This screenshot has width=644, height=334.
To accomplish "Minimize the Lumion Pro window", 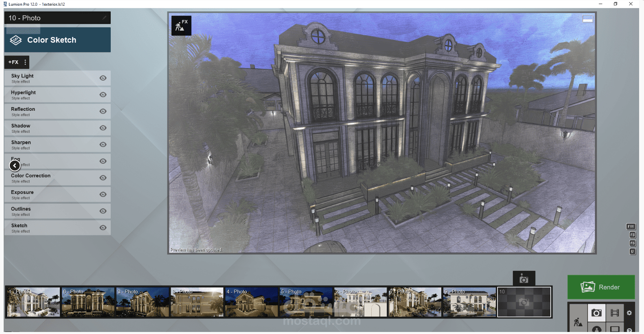I will pos(600,4).
